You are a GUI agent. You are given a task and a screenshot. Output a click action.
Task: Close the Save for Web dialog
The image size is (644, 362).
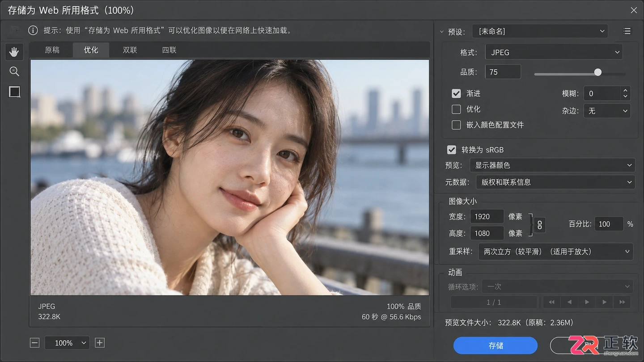(634, 10)
